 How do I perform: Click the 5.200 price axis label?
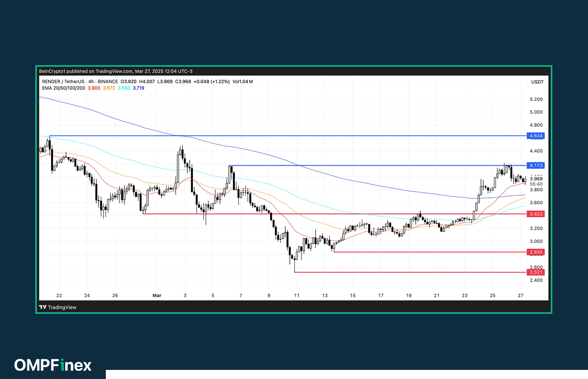tap(536, 99)
